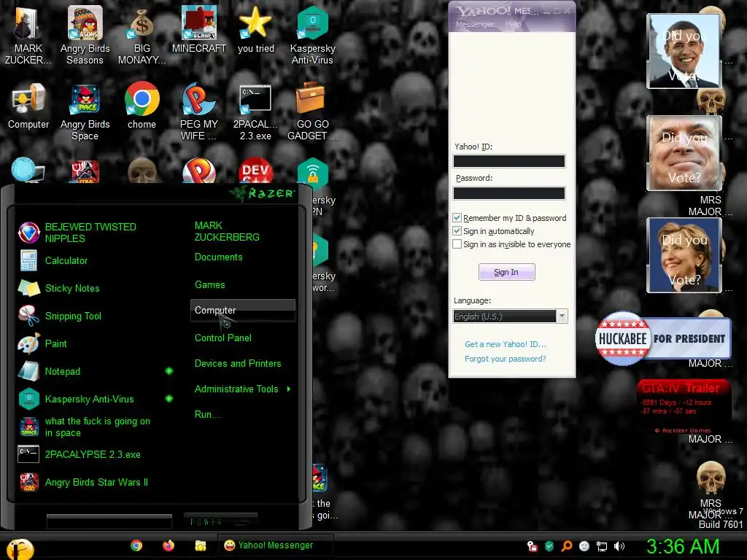Select Documents in the start menu
Viewport: 747px width, 560px height.
219,257
